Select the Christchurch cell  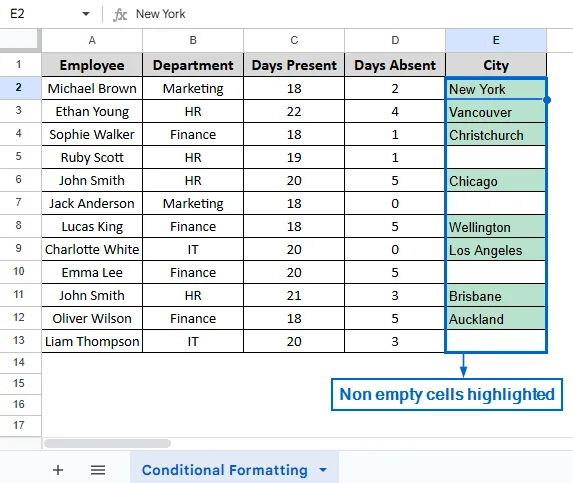pos(496,134)
